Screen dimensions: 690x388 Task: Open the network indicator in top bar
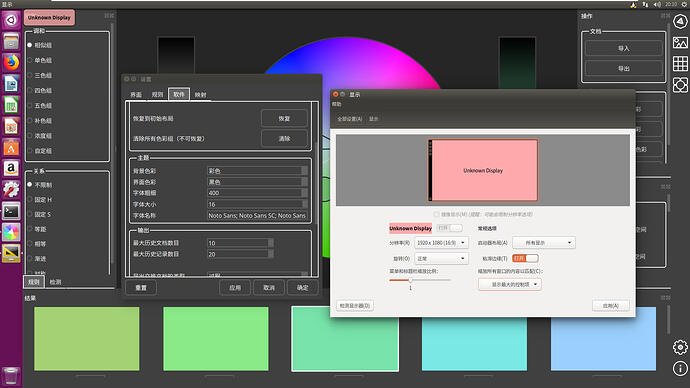(645, 4)
